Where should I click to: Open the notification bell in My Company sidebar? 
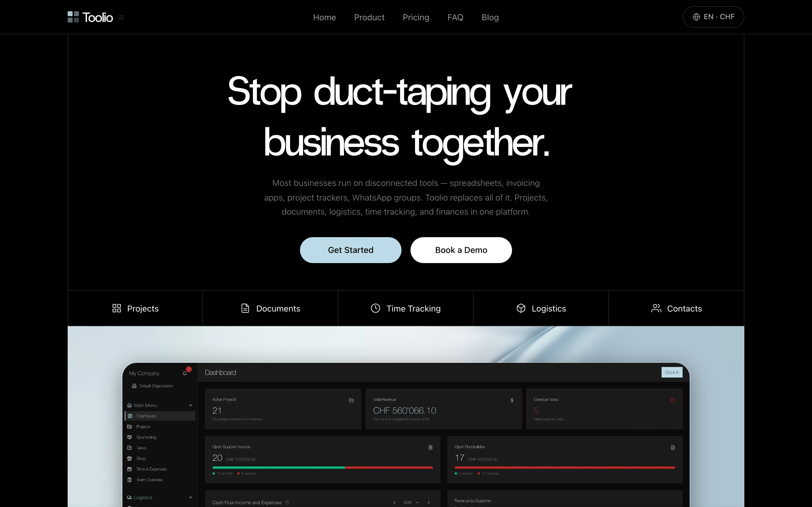pos(185,373)
